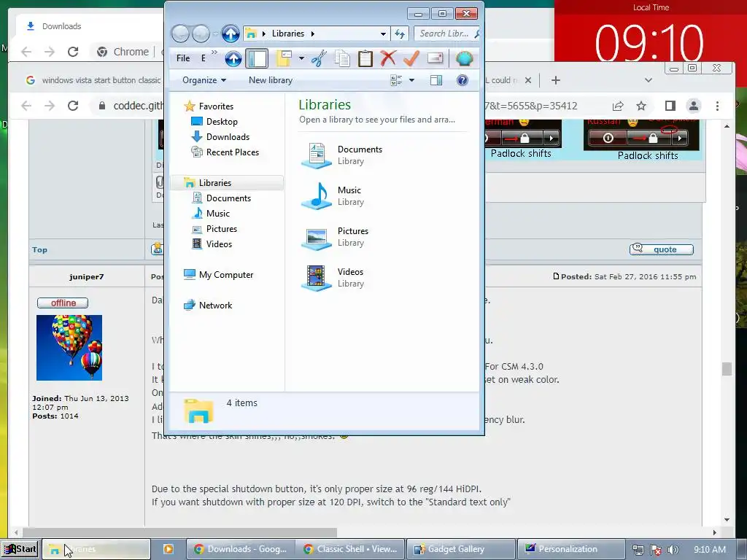Select Pictures in the navigation tree

(214, 228)
